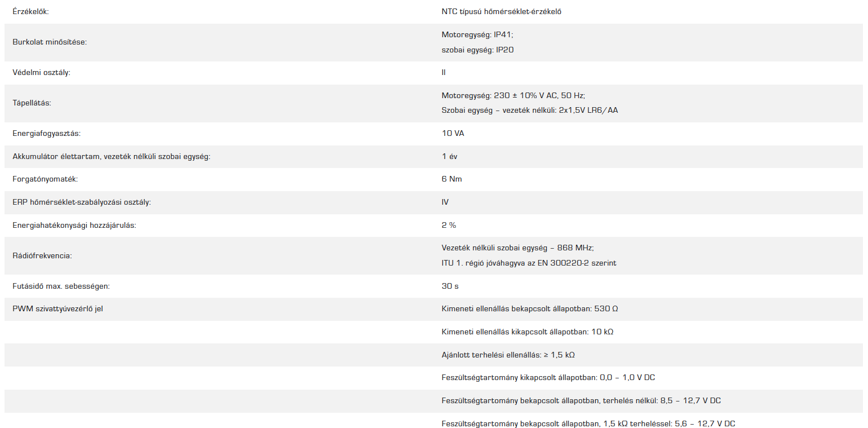The image size is (868, 428).
Task: Click the "EN 300220-2 szerint" approval line
Action: (529, 263)
